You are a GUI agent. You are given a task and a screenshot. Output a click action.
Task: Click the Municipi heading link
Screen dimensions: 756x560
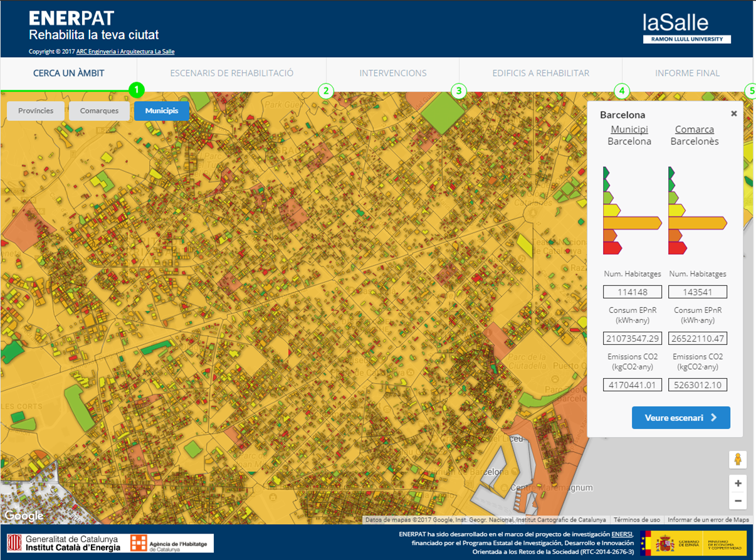coord(629,129)
